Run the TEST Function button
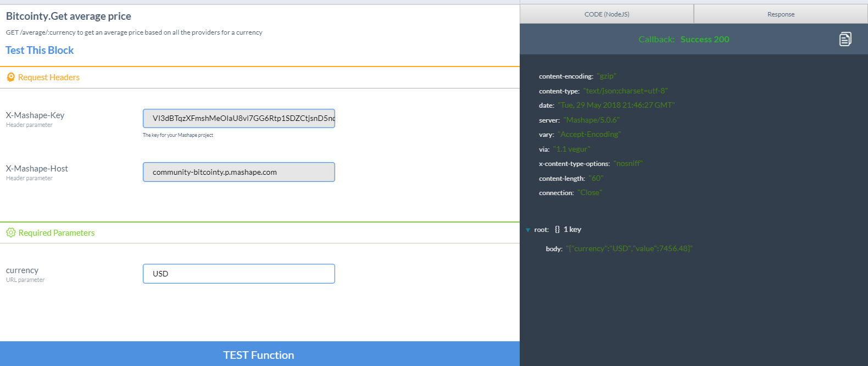This screenshot has width=868, height=366. pyautogui.click(x=259, y=354)
